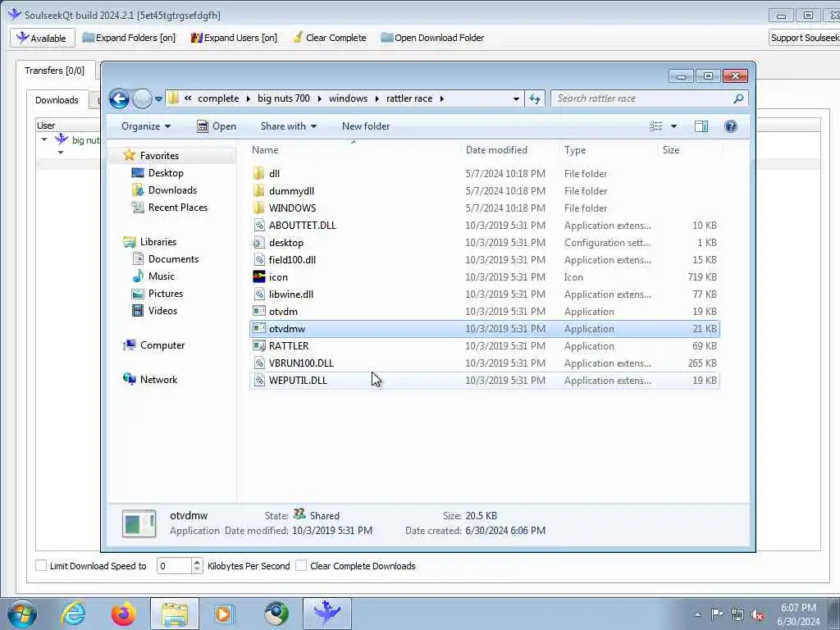Click big nuts 700 breadcrumb segment
This screenshot has height=630, width=840.
pos(283,98)
